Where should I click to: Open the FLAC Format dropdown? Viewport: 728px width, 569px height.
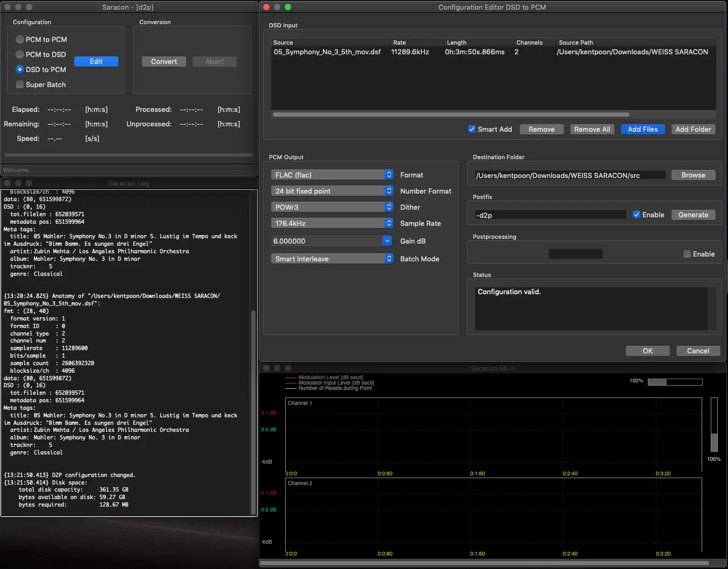[x=332, y=175]
